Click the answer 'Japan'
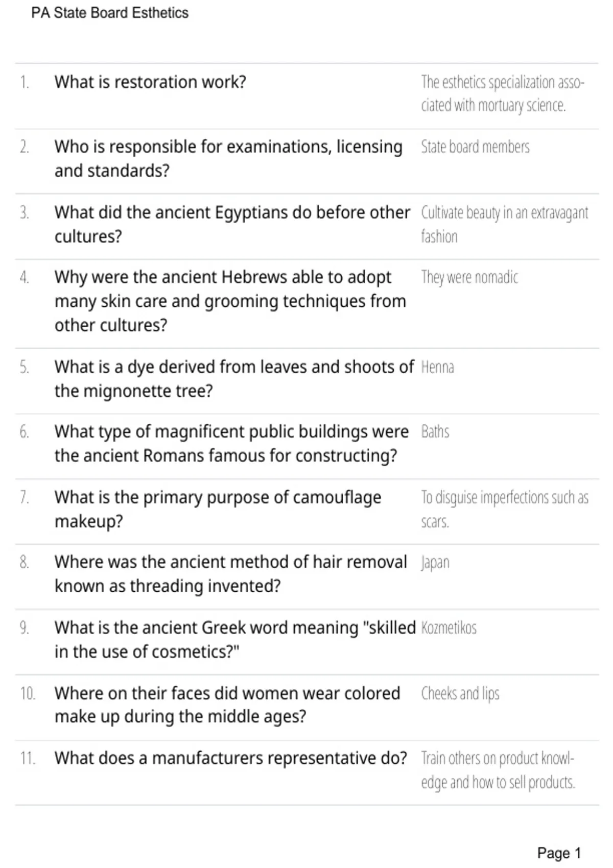This screenshot has height=868, width=613. point(435,563)
